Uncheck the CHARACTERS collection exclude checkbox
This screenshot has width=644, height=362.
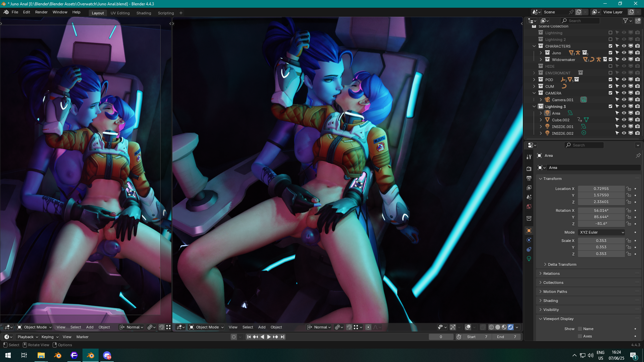click(x=610, y=46)
